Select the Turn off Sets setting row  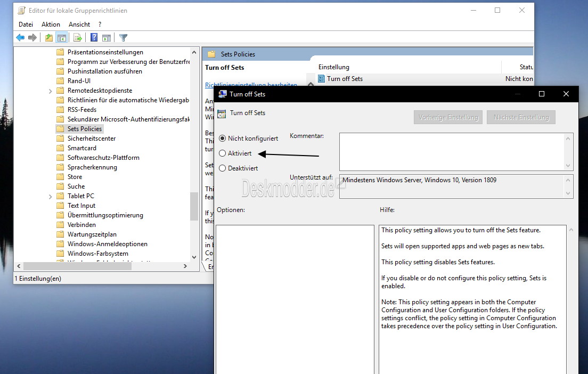pyautogui.click(x=425, y=79)
